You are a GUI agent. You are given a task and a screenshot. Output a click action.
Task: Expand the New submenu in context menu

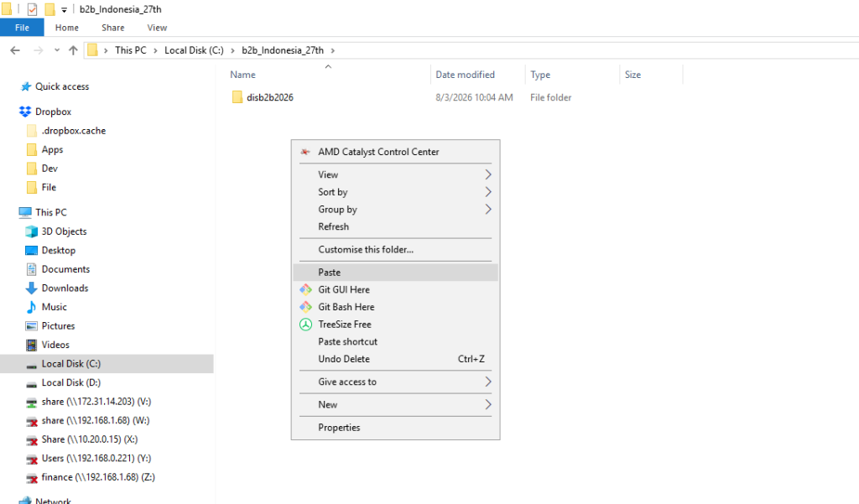pyautogui.click(x=395, y=405)
